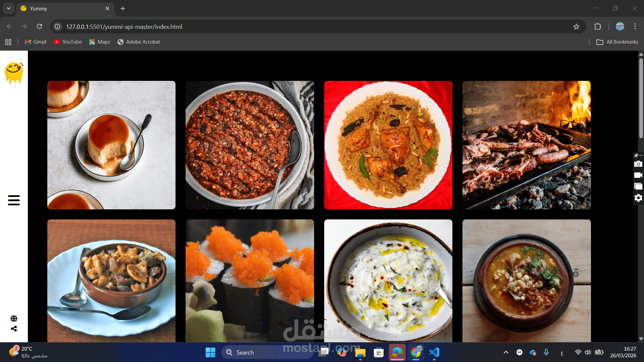Screen dimensions: 644x362
Task: Open the weather widget
Action: point(28,352)
